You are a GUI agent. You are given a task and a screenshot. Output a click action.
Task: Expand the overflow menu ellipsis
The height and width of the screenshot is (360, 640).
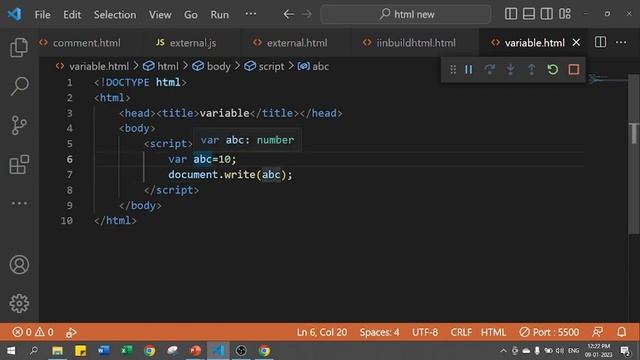[251, 14]
